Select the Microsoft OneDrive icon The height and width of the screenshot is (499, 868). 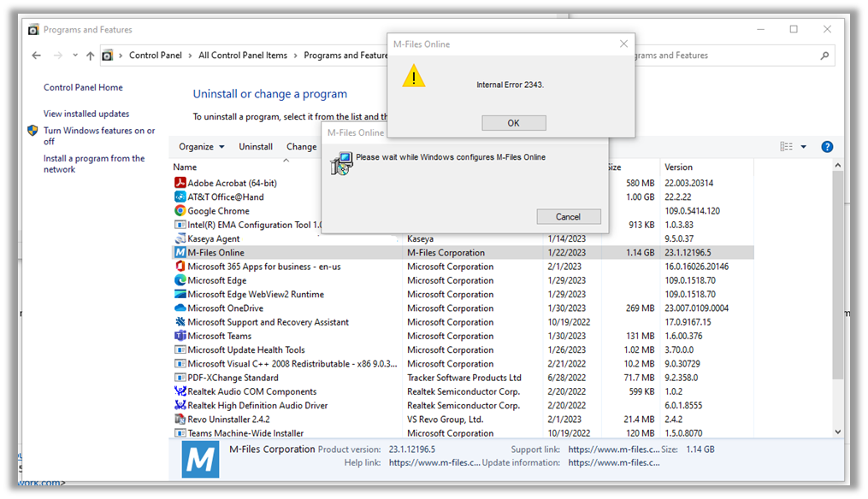180,308
